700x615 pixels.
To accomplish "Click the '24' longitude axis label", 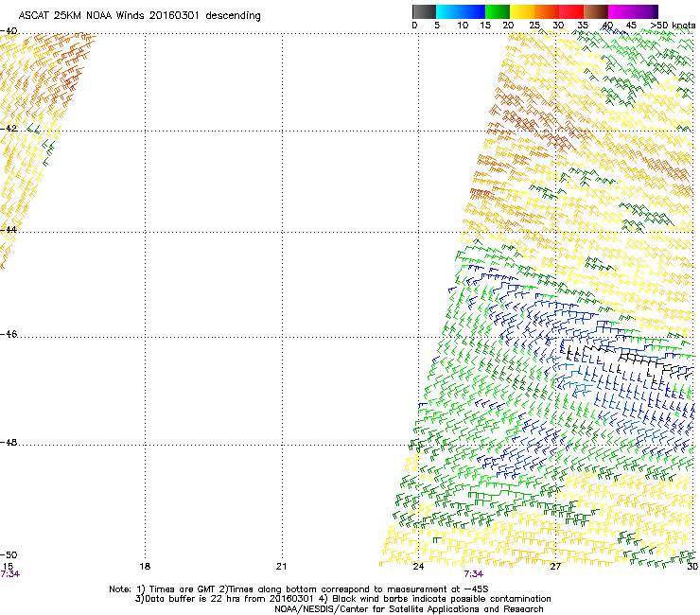I will click(x=418, y=567).
